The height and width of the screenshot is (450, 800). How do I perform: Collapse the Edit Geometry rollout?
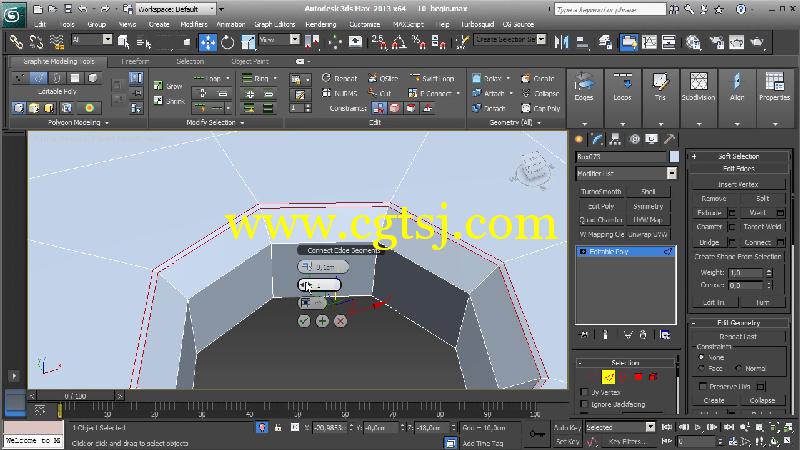(738, 323)
